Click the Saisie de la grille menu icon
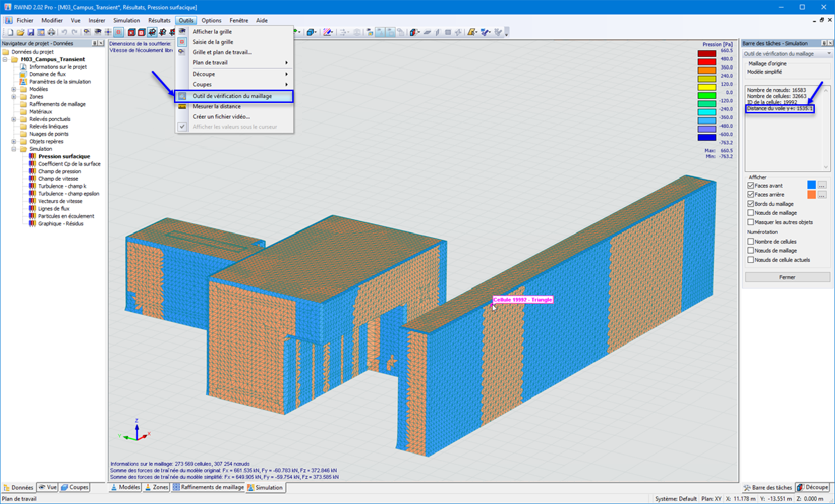The height and width of the screenshot is (504, 835). pos(182,42)
